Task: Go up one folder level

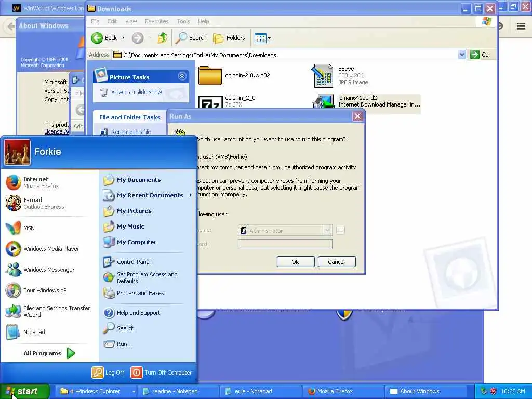Action: (163, 37)
